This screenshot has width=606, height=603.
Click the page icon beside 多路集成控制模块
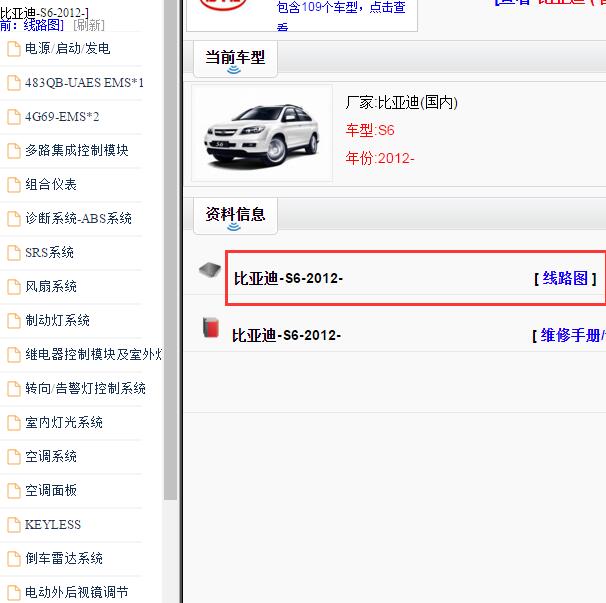(x=14, y=151)
